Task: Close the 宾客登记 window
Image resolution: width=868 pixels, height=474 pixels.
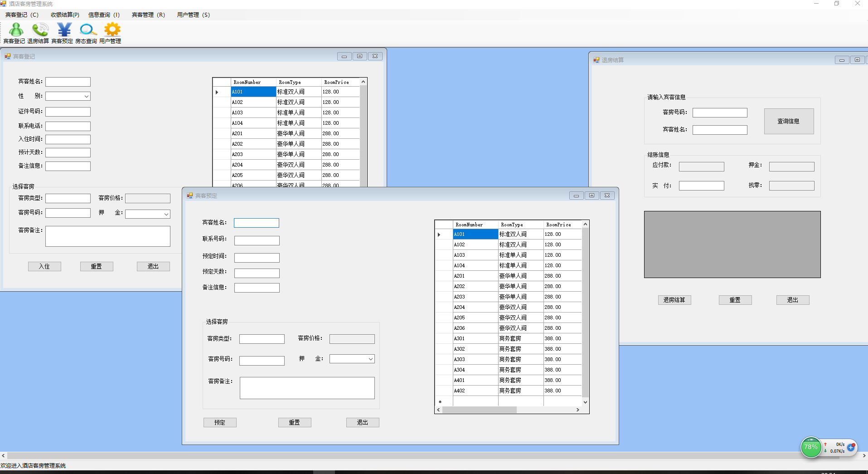Action: click(x=375, y=56)
